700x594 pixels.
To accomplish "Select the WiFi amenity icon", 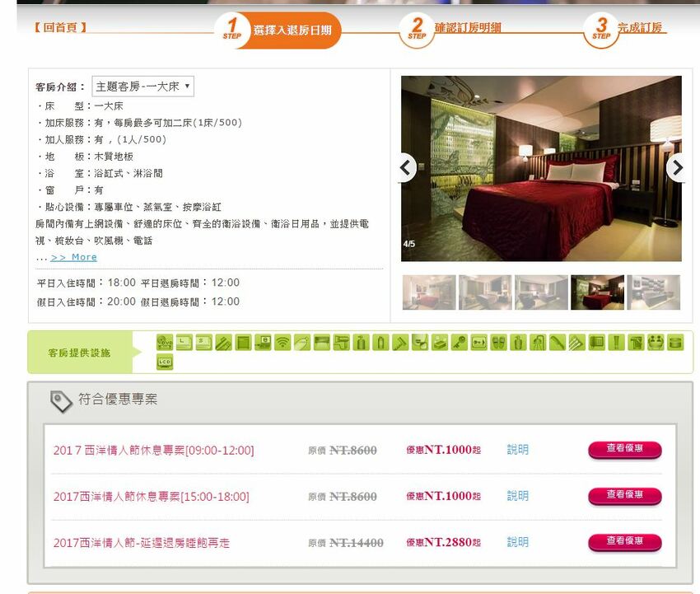I will pyautogui.click(x=282, y=342).
